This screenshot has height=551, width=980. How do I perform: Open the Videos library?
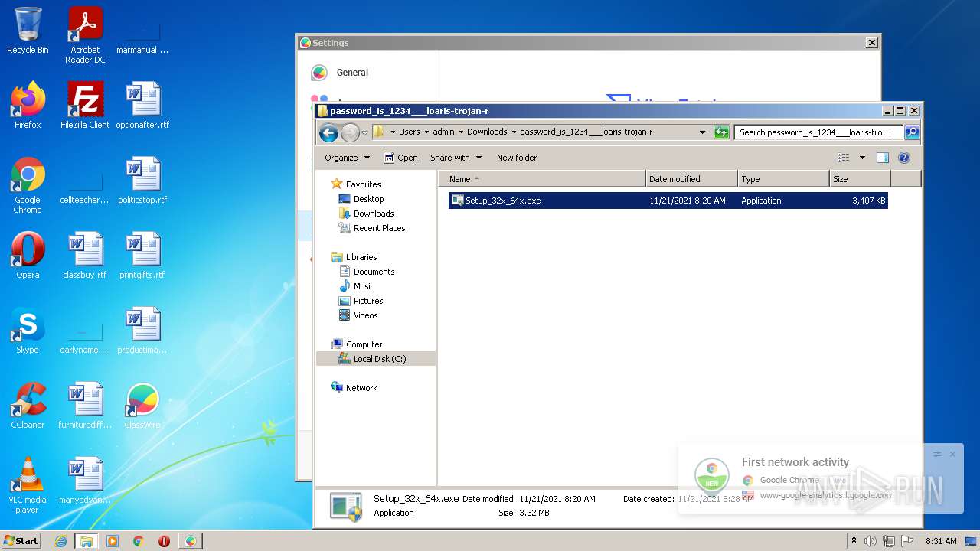pyautogui.click(x=366, y=315)
